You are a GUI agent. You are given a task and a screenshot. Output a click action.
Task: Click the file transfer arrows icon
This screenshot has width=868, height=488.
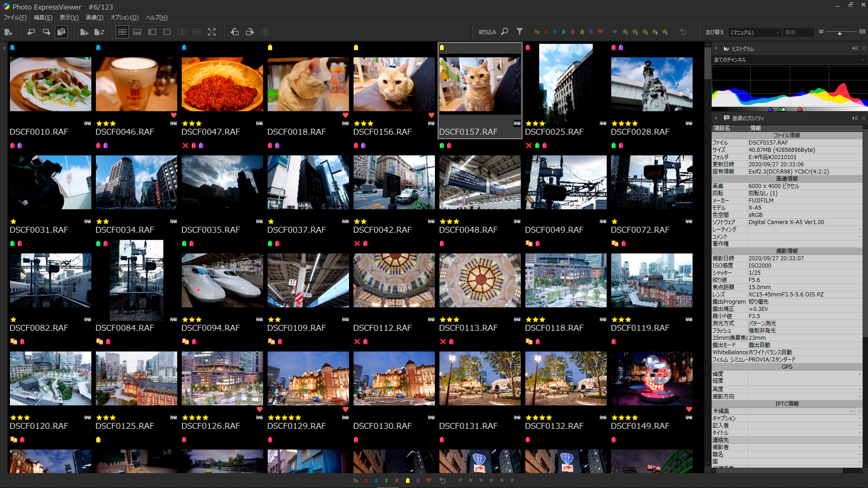click(99, 32)
